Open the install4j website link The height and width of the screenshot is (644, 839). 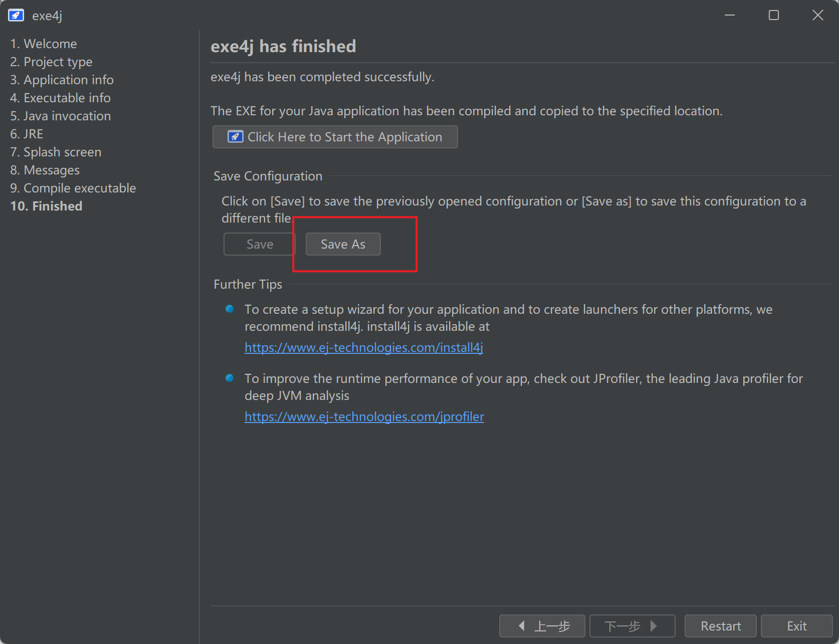point(363,347)
